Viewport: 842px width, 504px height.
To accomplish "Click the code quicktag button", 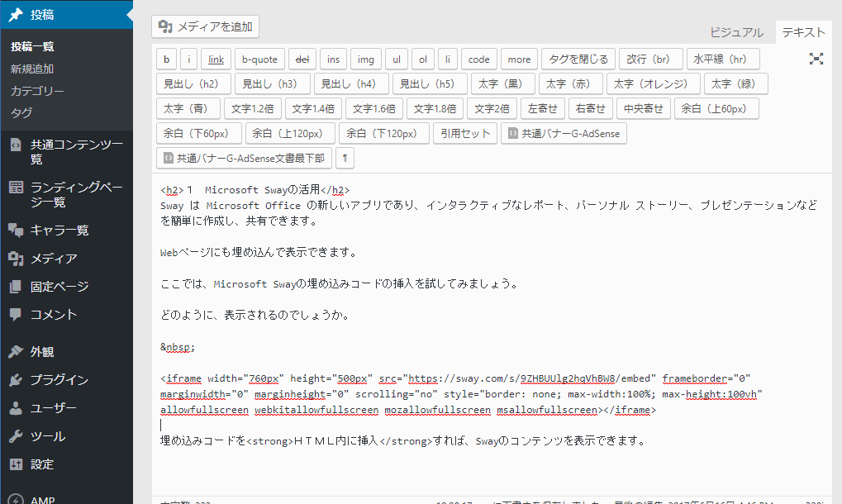I will coord(478,59).
